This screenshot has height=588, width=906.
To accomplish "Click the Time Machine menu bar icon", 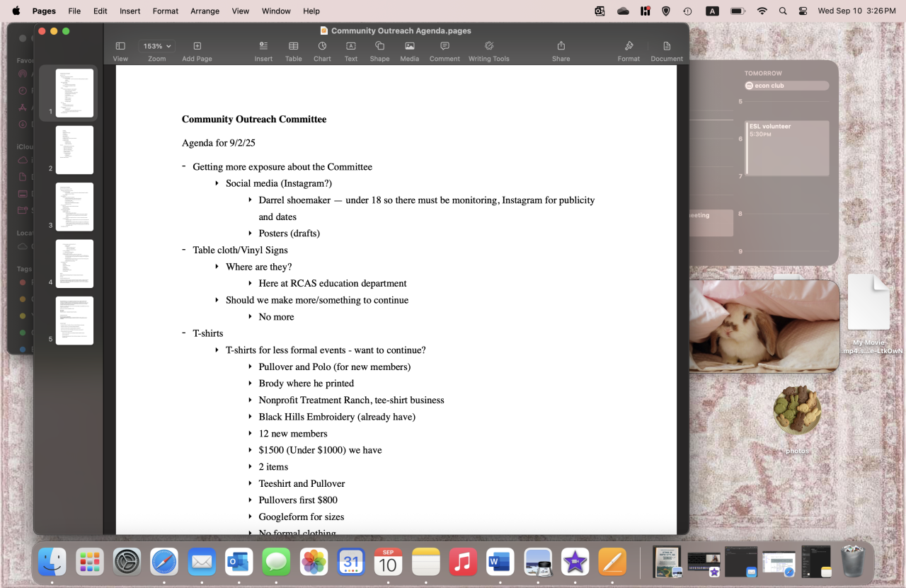I will pyautogui.click(x=687, y=11).
